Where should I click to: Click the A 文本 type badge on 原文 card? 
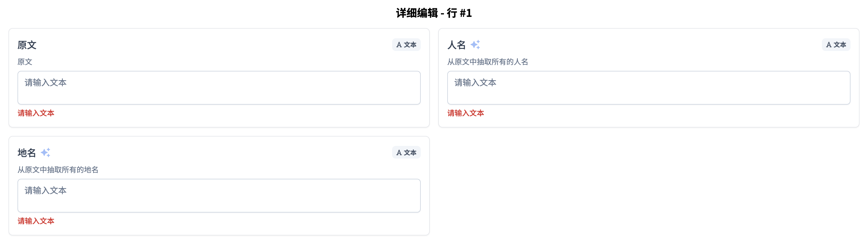[407, 44]
